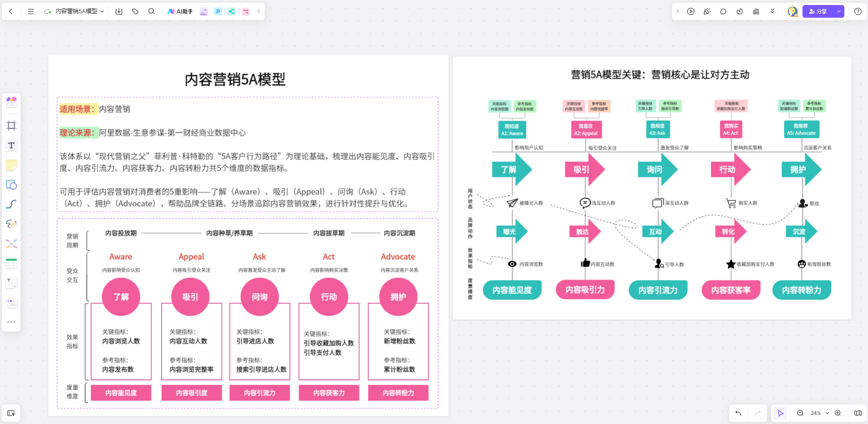Image resolution: width=868 pixels, height=424 pixels.
Task: Open the AI助手 assistant
Action: coord(180,11)
